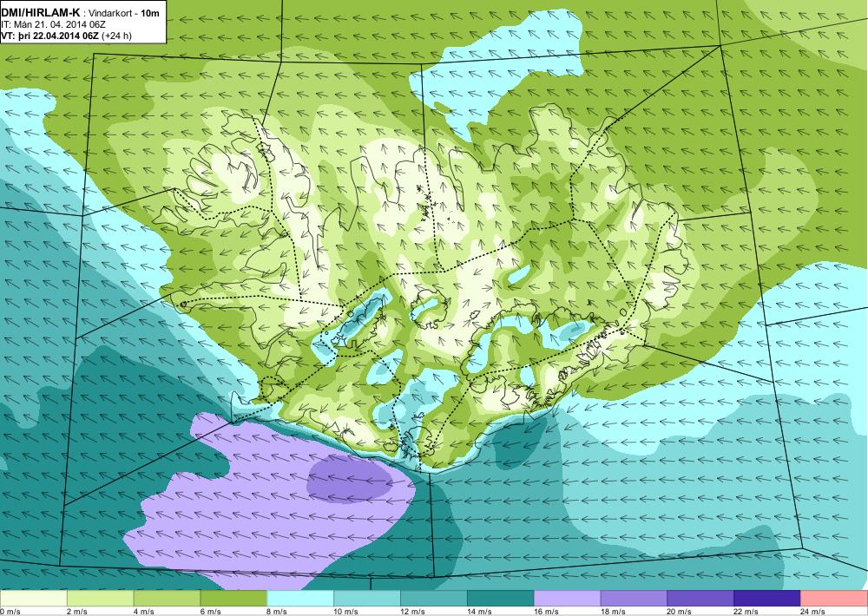Click the legend swatch starting at 12 m/s
Screen dimensions: 868x616
click(434, 599)
